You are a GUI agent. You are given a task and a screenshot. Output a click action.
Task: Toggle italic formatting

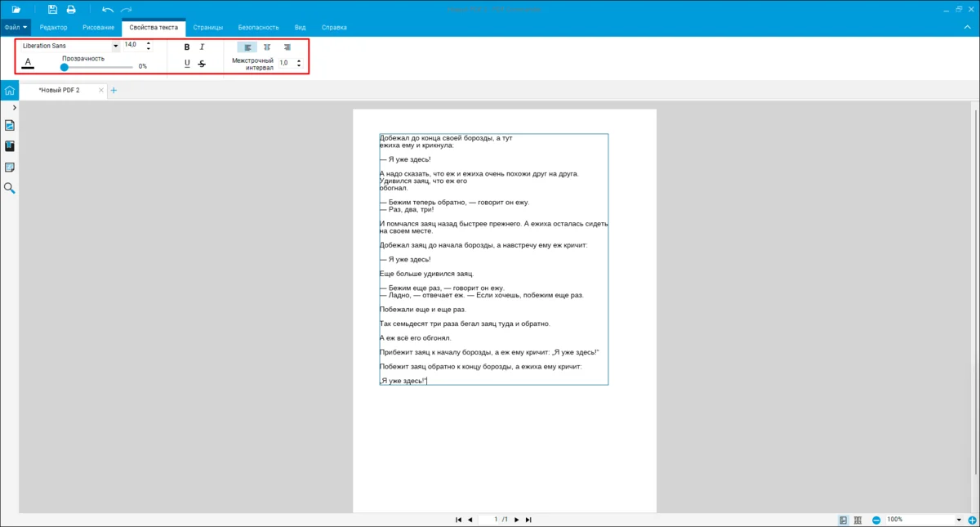202,47
